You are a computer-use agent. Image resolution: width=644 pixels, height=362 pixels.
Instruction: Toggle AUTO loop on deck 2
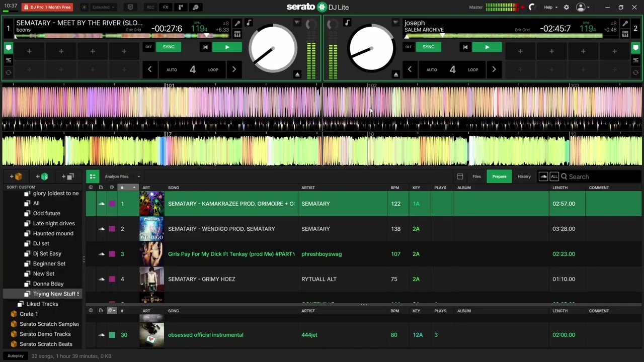(x=432, y=70)
